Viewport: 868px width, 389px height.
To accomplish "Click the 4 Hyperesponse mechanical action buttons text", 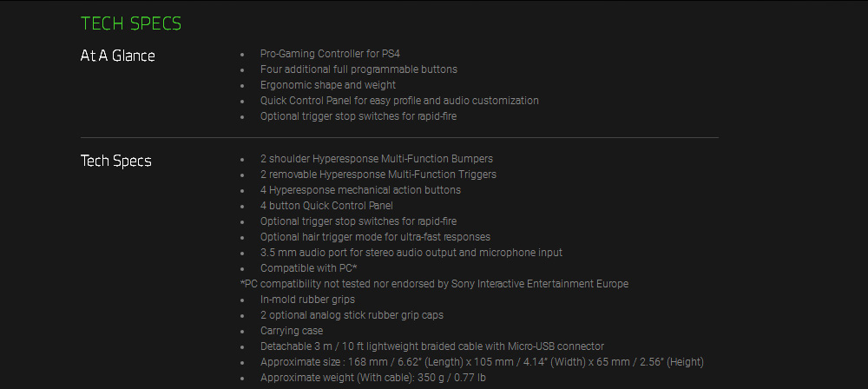I will [360, 190].
